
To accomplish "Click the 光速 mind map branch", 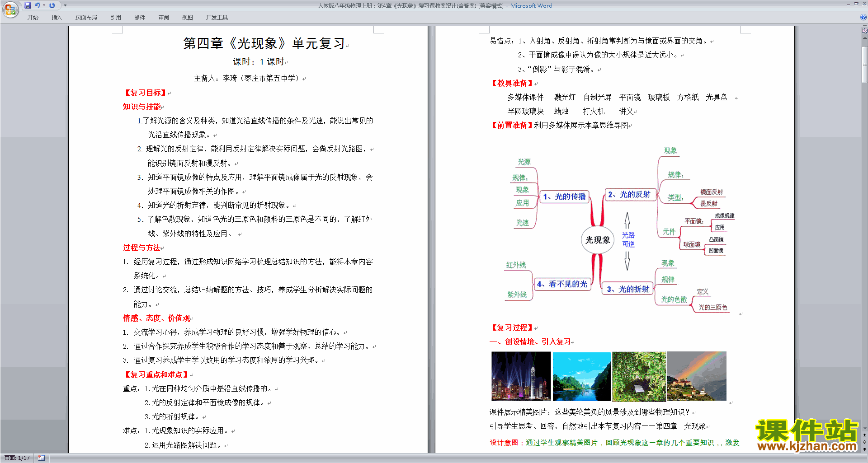I will click(x=522, y=223).
